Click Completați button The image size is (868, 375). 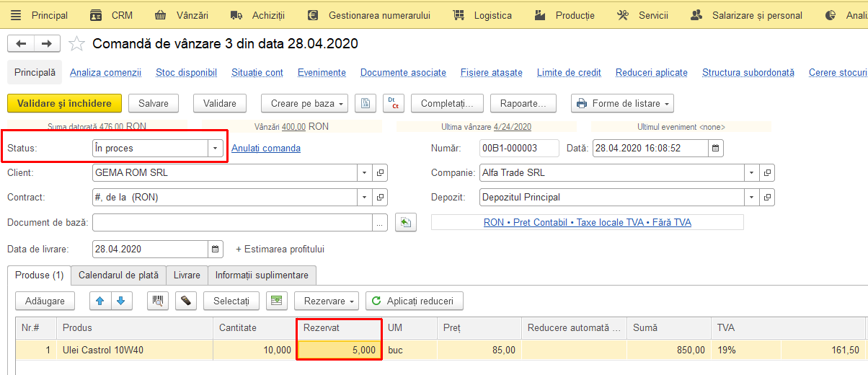coord(447,103)
